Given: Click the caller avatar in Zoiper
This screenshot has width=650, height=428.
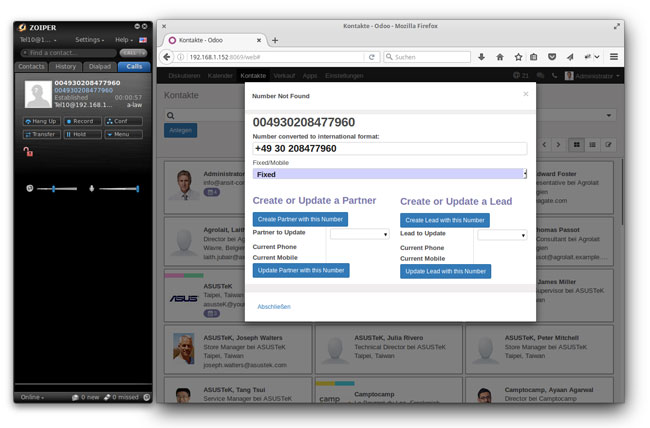Looking at the screenshot, I should (38, 94).
